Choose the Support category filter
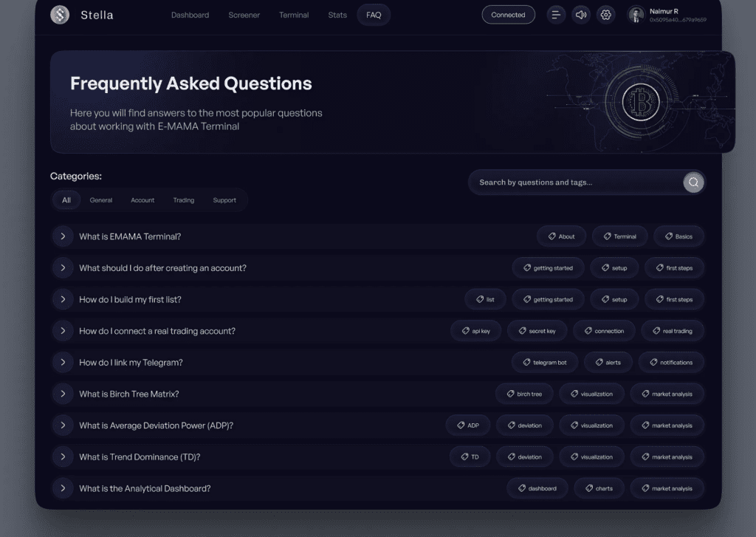Image resolution: width=756 pixels, height=537 pixels. pos(224,200)
